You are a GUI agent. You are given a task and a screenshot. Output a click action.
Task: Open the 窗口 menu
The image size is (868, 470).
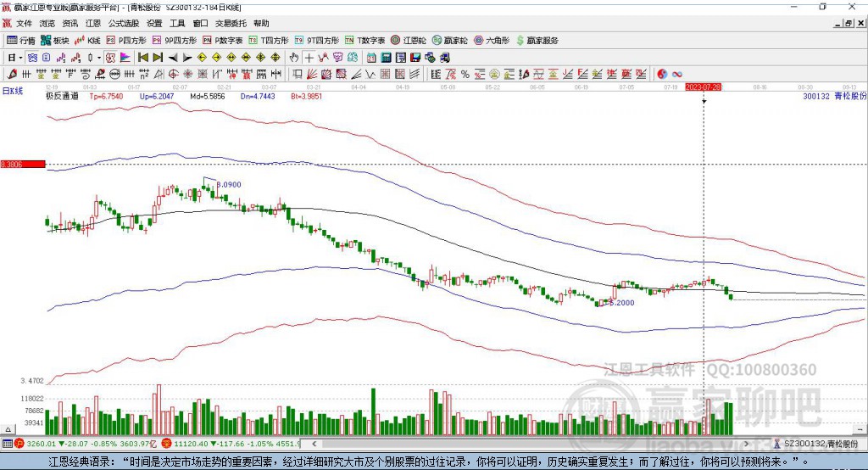tap(200, 23)
